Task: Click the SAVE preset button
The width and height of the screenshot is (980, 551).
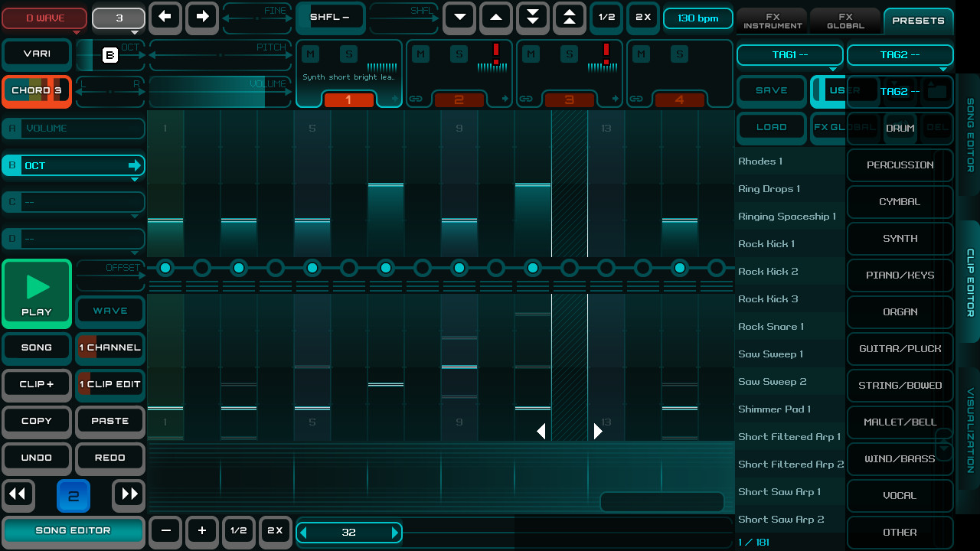Action: (771, 90)
